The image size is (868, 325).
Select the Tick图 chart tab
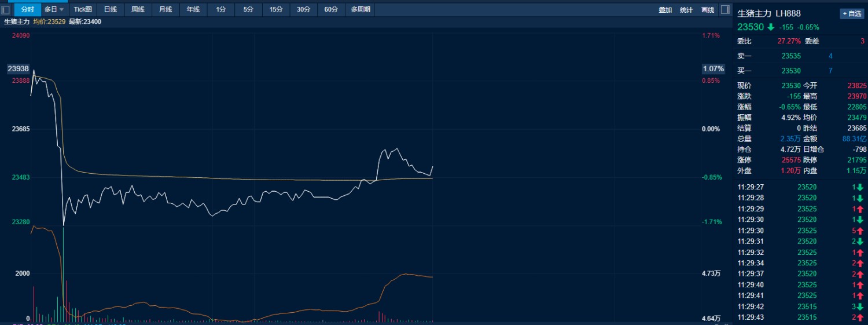click(x=83, y=10)
